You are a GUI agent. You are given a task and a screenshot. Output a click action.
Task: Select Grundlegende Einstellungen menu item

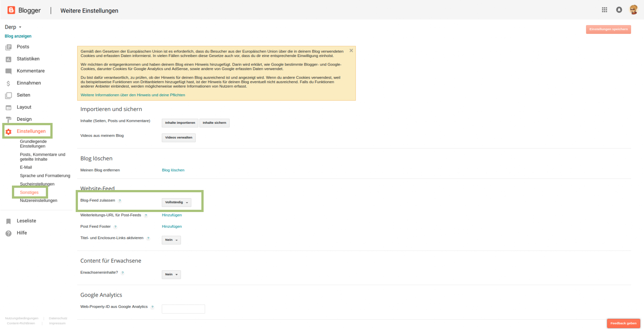(x=33, y=144)
